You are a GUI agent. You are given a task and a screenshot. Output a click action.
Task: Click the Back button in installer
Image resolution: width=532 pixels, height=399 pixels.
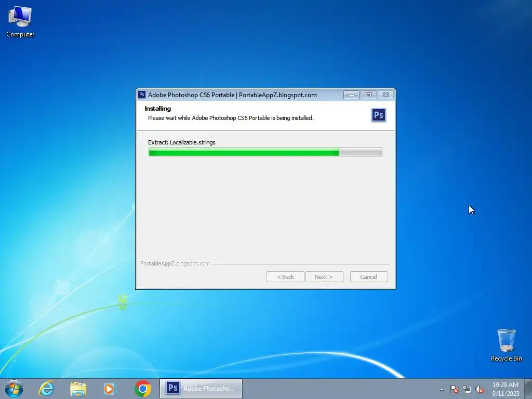(285, 277)
